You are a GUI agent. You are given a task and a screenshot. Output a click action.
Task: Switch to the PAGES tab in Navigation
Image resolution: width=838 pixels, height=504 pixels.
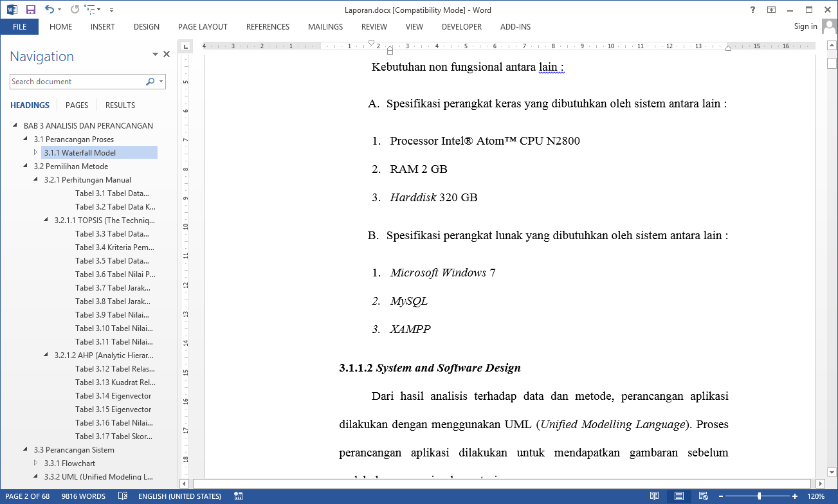(77, 105)
